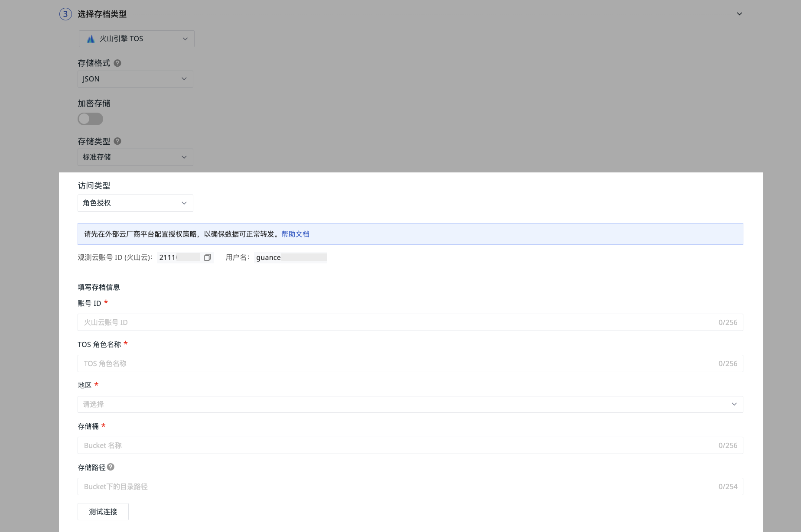Viewport: 801px width, 532px height.
Task: Open the JSON storage format dropdown
Action: (135, 79)
